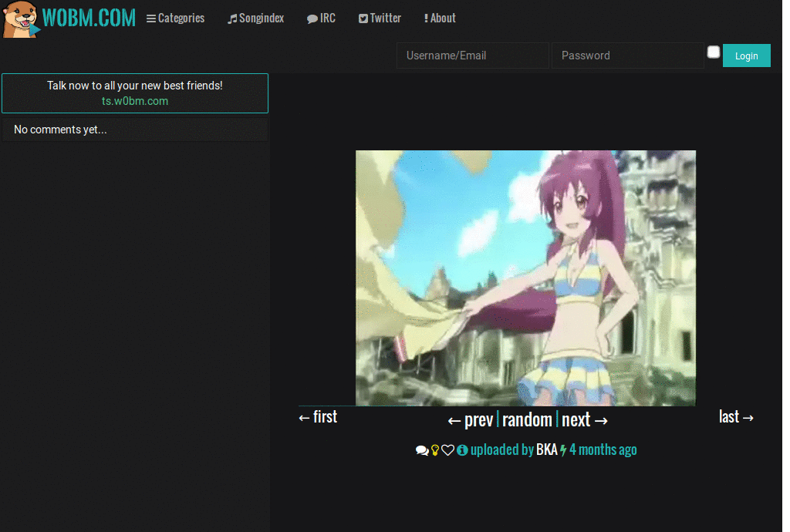Focus the Username/Email field

coord(473,56)
